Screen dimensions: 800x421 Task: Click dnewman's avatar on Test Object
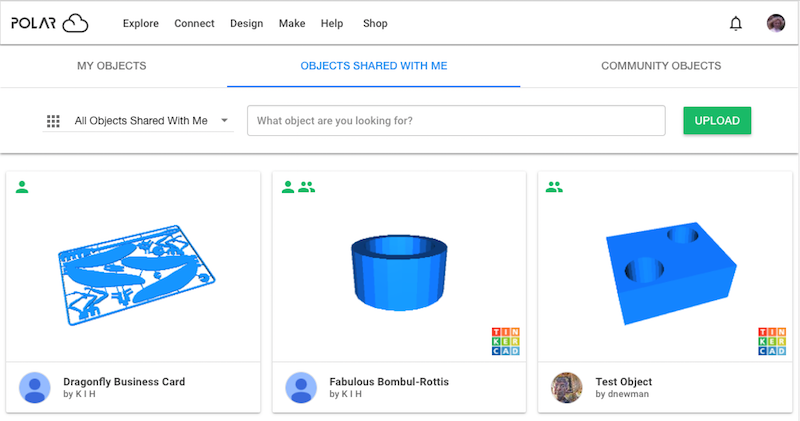click(567, 388)
